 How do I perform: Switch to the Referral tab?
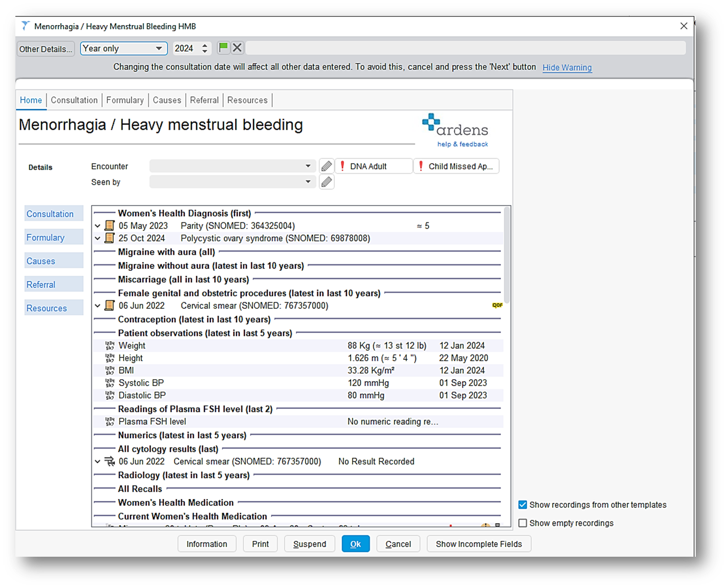pos(204,100)
